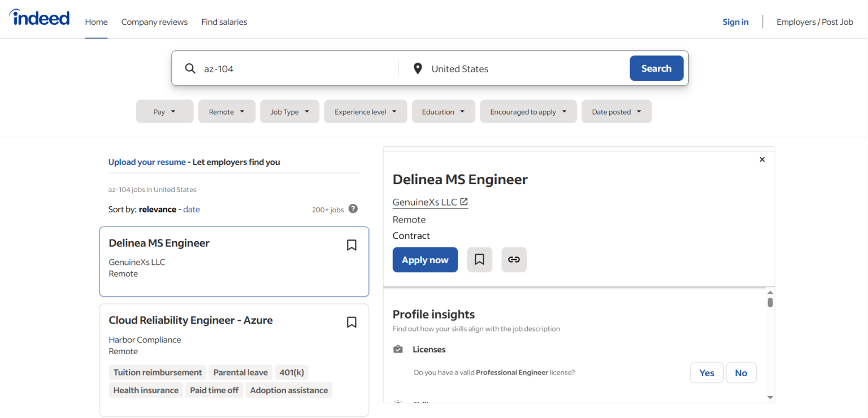The height and width of the screenshot is (418, 868).
Task: Save the Cloud Reliability Engineer job
Action: point(351,322)
